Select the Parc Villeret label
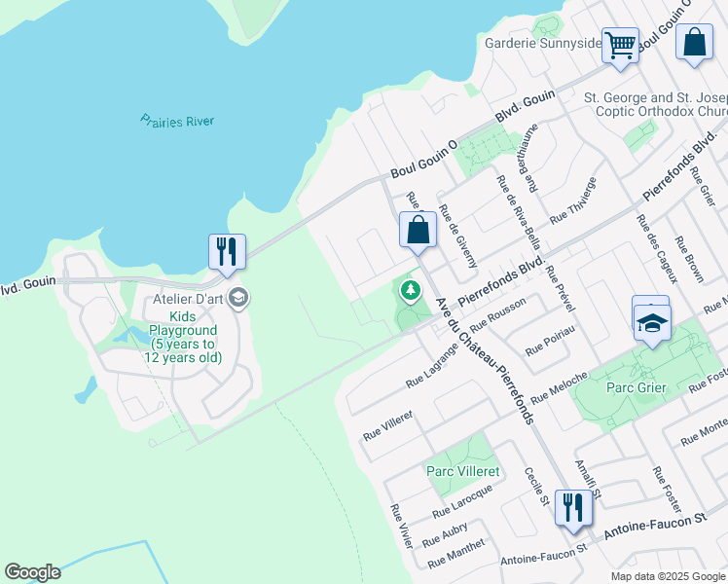The height and width of the screenshot is (584, 728). point(462,471)
